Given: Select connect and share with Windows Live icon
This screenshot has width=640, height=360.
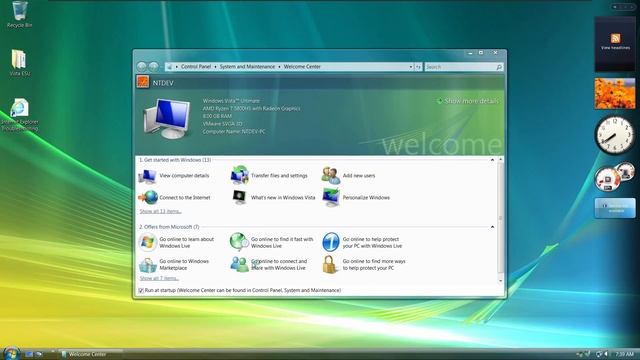Looking at the screenshot, I should 239,264.
